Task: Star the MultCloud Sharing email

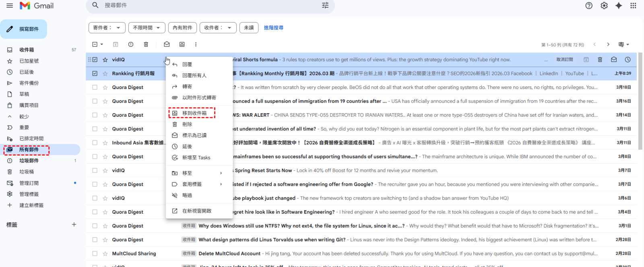Action: point(105,254)
